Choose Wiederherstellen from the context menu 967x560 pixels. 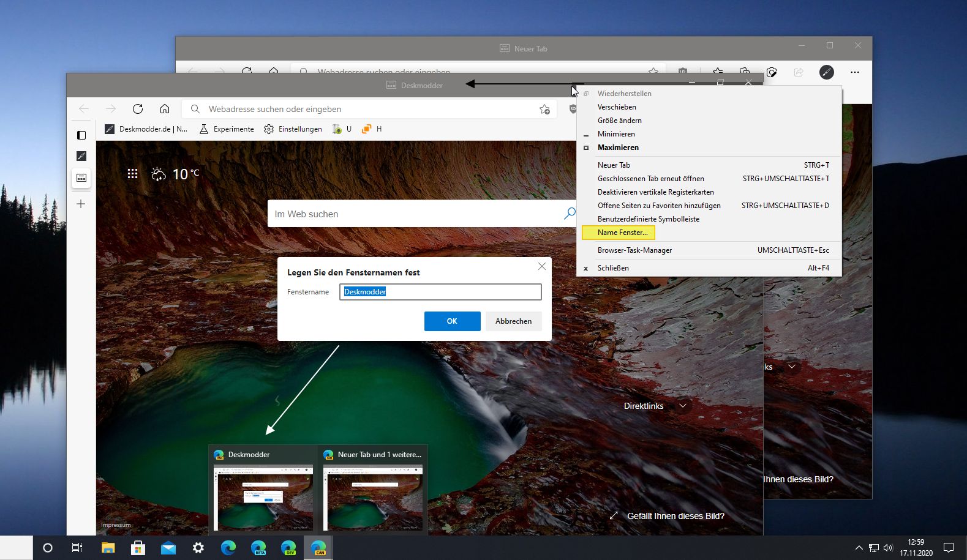click(709, 94)
